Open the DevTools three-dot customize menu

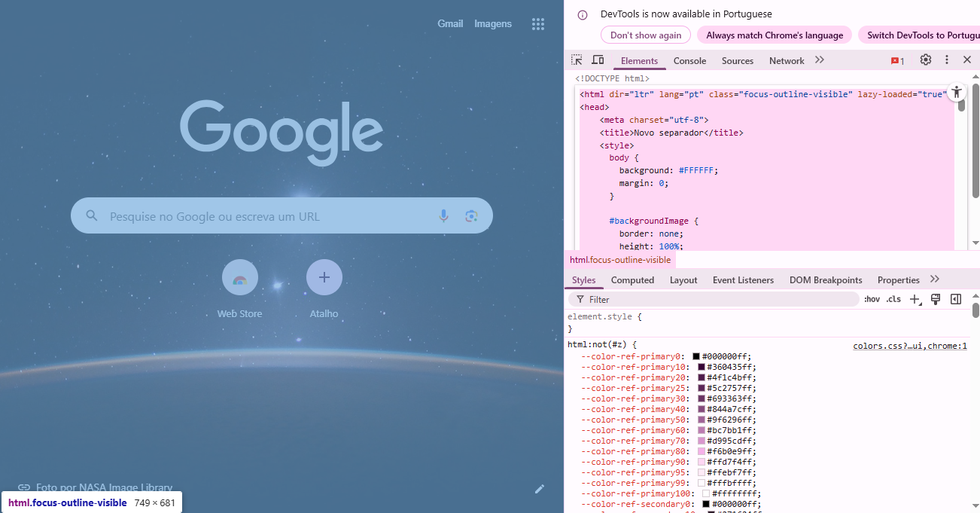click(x=947, y=60)
